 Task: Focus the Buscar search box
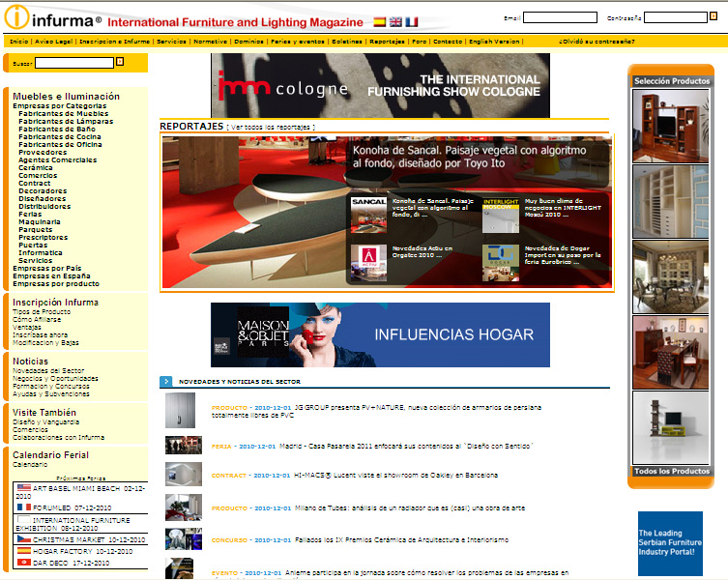(73, 63)
